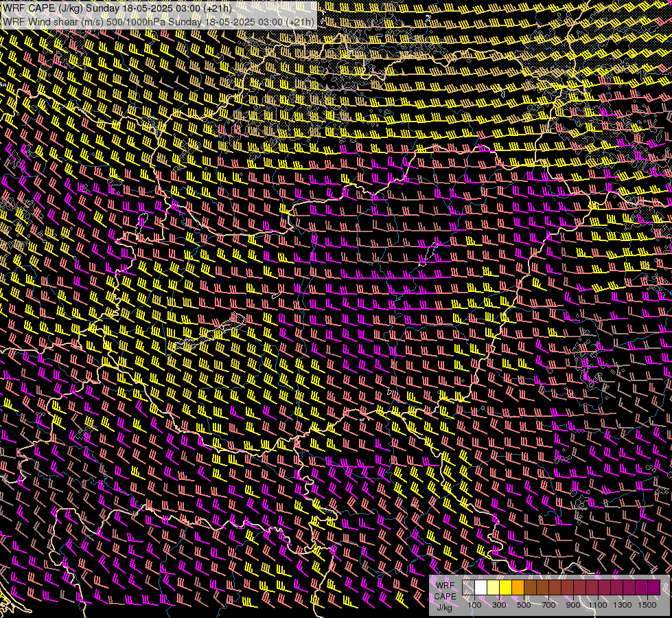Click the WRF CAPE J/kg legend caption
This screenshot has width=672, height=618.
pos(445,597)
